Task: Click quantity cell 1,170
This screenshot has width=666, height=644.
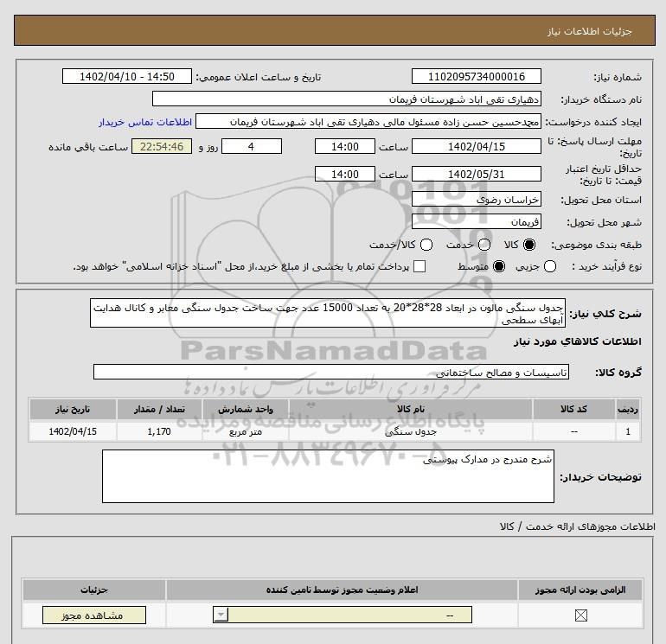Action: pyautogui.click(x=159, y=431)
